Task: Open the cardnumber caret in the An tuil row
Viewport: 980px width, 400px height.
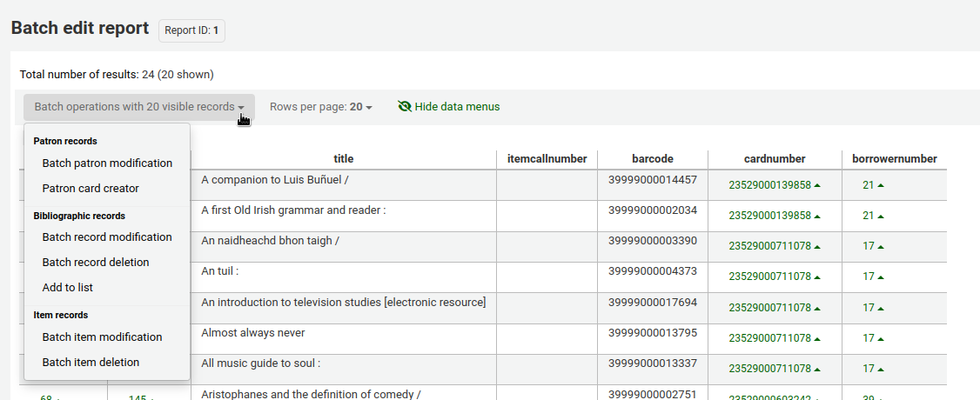Action: (x=817, y=277)
